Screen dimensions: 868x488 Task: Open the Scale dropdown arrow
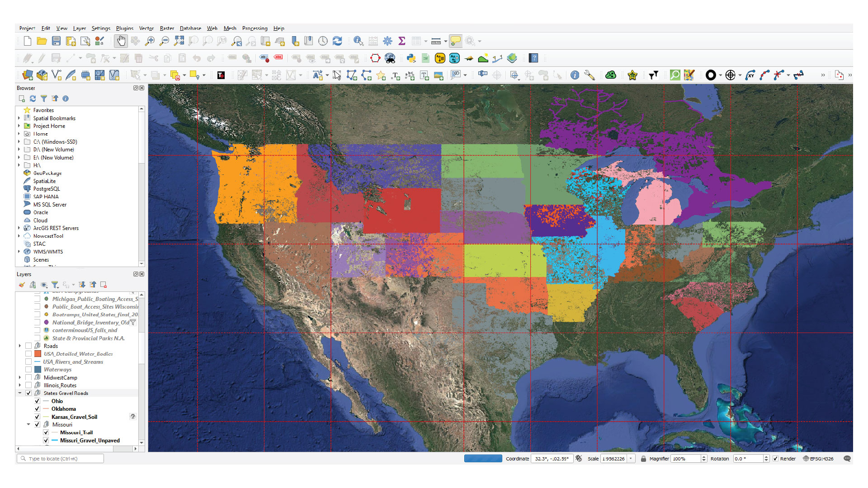[x=631, y=459]
